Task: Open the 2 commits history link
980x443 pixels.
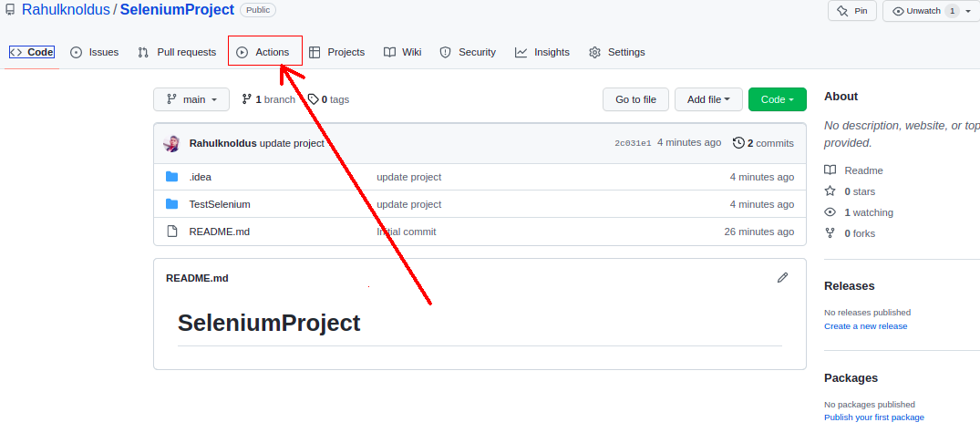Action: 763,143
